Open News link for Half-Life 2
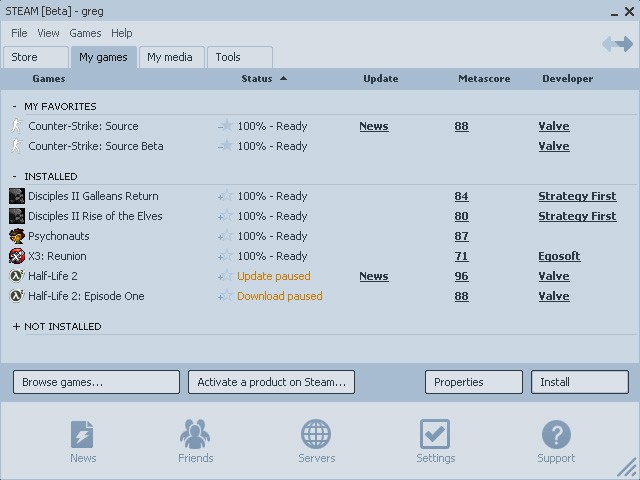 (374, 276)
